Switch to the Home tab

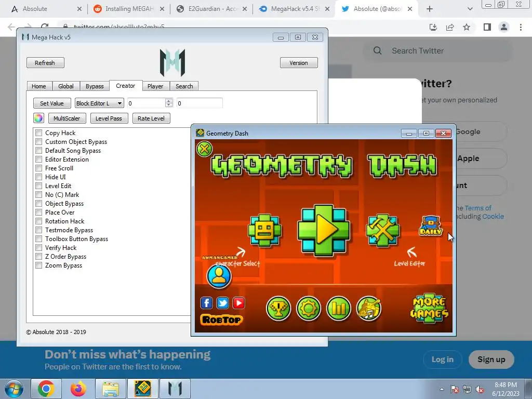click(38, 86)
